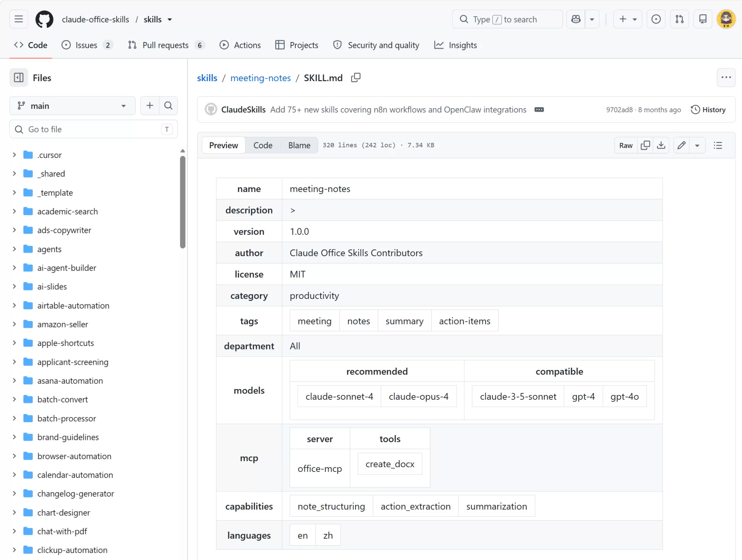The height and width of the screenshot is (560, 742).
Task: Click the file tree scrollbar
Action: [183, 202]
